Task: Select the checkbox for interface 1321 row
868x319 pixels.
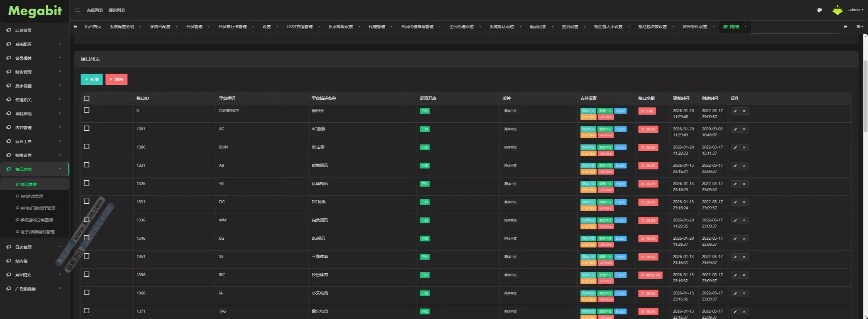Action: pos(87,165)
